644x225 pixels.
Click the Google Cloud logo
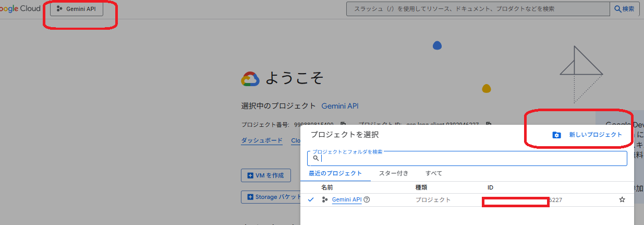pyautogui.click(x=20, y=9)
